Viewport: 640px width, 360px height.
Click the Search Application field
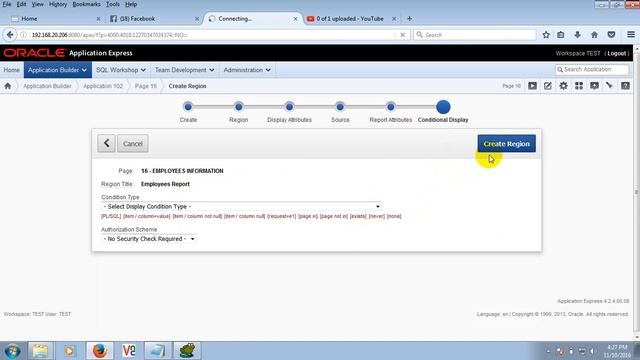click(x=592, y=70)
